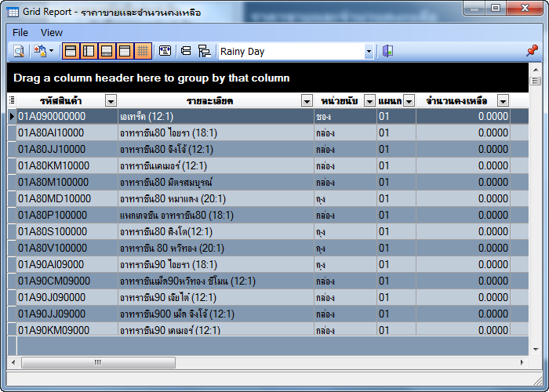Sort by the รายละเอียด column header
This screenshot has width=549, height=392.
(x=209, y=100)
